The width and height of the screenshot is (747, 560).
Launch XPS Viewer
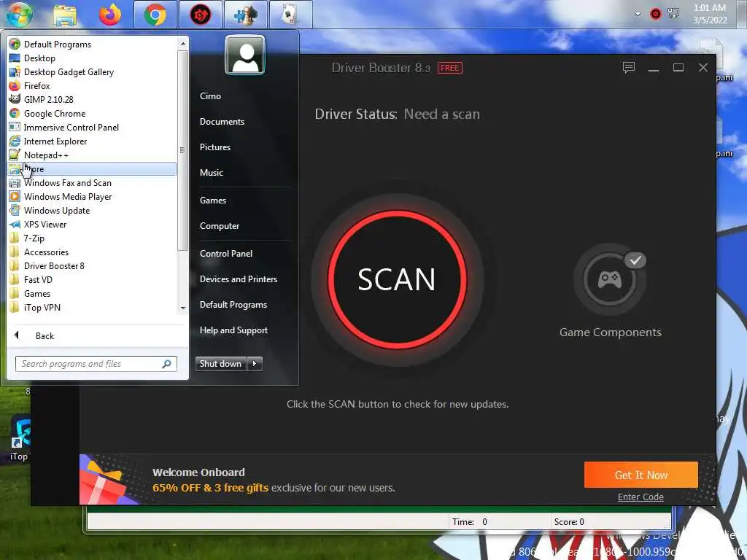click(92, 225)
